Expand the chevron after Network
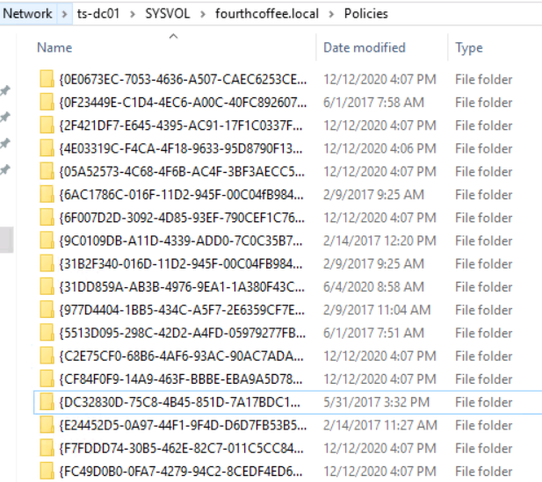The width and height of the screenshot is (542, 482). 64,14
